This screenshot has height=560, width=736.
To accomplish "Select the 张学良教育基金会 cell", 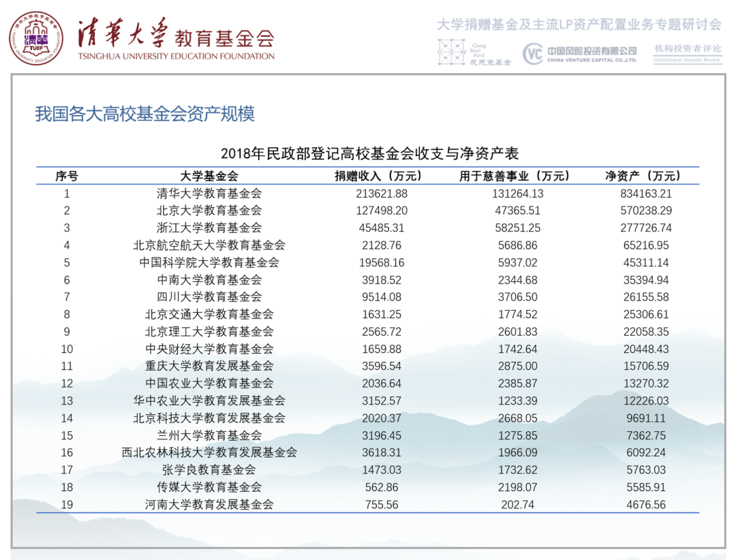I will click(209, 469).
